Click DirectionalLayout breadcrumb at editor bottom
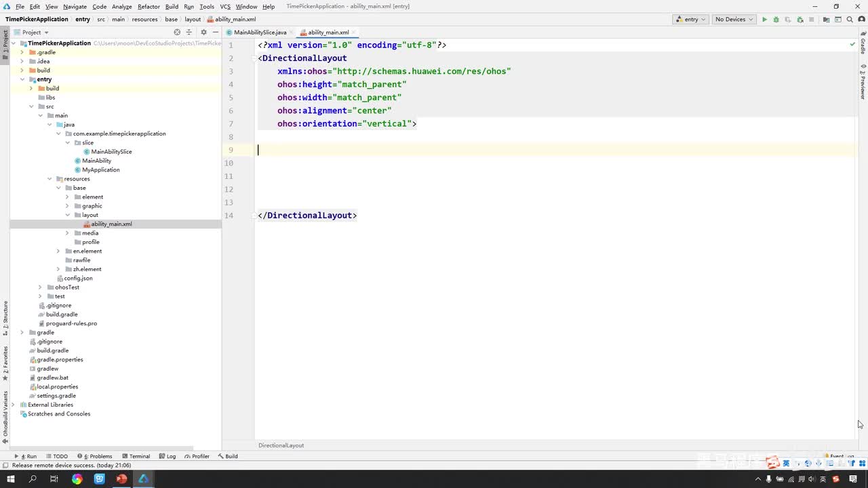Image resolution: width=868 pixels, height=488 pixels. (281, 445)
